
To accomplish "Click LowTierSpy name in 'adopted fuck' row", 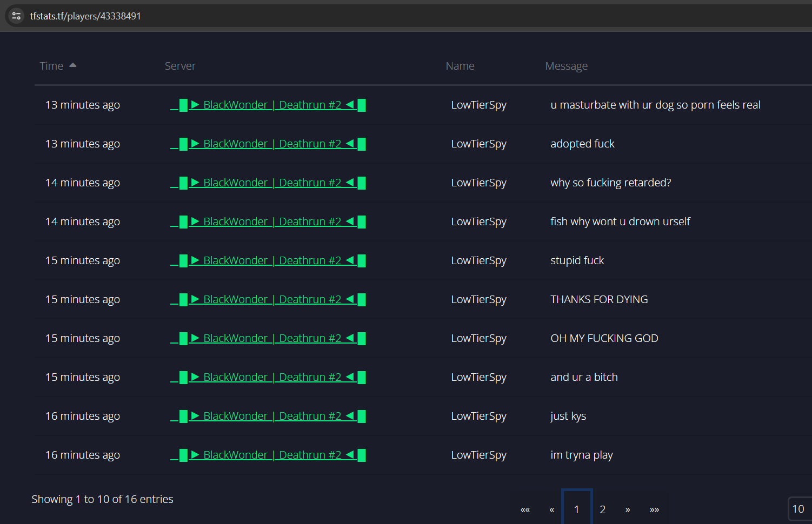I will [478, 144].
